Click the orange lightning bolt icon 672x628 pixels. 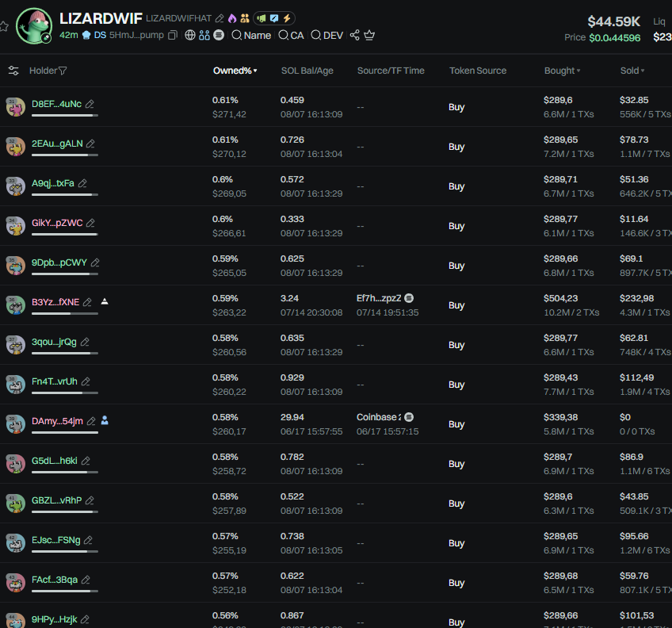(287, 18)
